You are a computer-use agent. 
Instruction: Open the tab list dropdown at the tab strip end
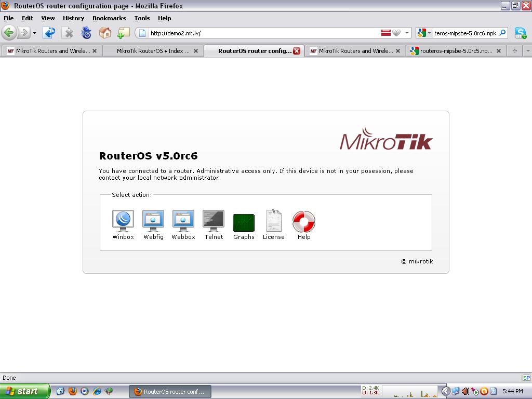point(528,51)
